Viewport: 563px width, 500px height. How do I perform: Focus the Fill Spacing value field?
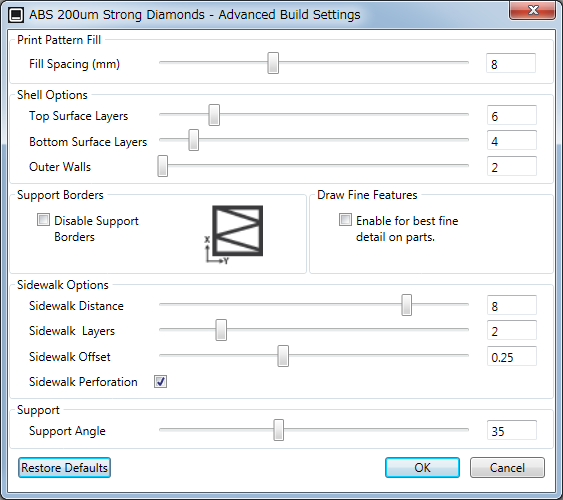[x=511, y=63]
